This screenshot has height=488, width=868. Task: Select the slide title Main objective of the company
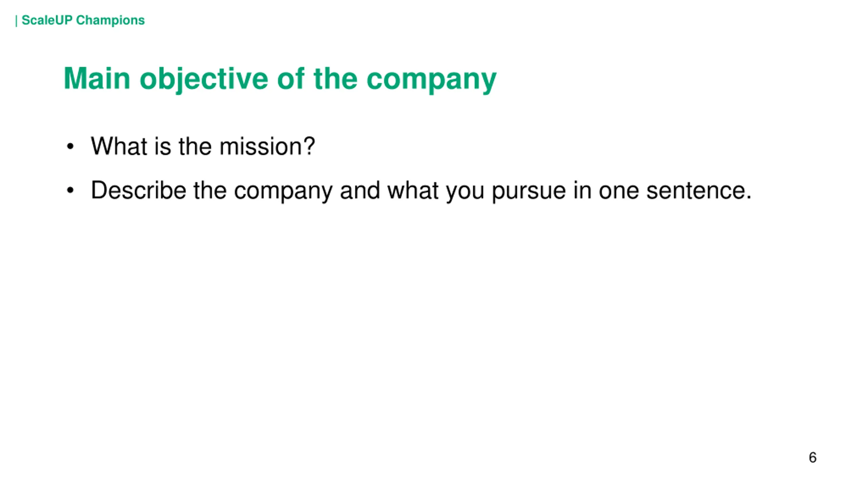point(280,79)
